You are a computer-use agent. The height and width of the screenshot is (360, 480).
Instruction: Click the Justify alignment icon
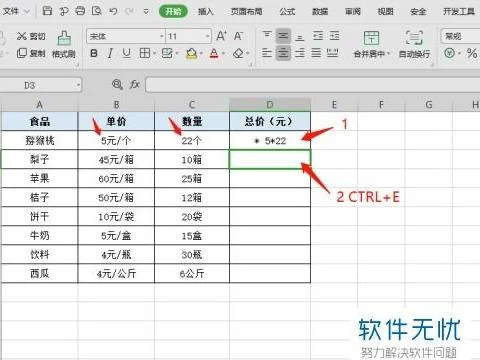316,53
